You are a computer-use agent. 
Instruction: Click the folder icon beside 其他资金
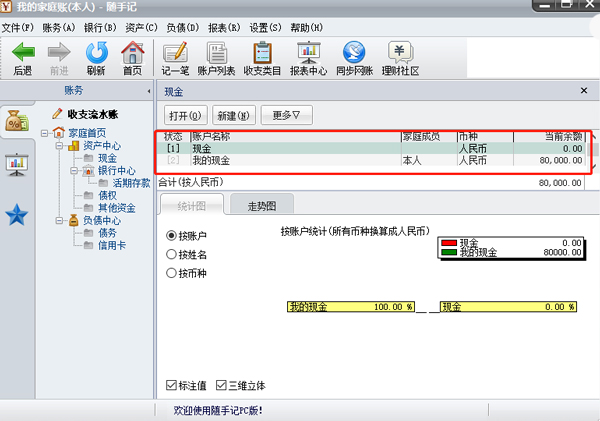pyautogui.click(x=88, y=208)
